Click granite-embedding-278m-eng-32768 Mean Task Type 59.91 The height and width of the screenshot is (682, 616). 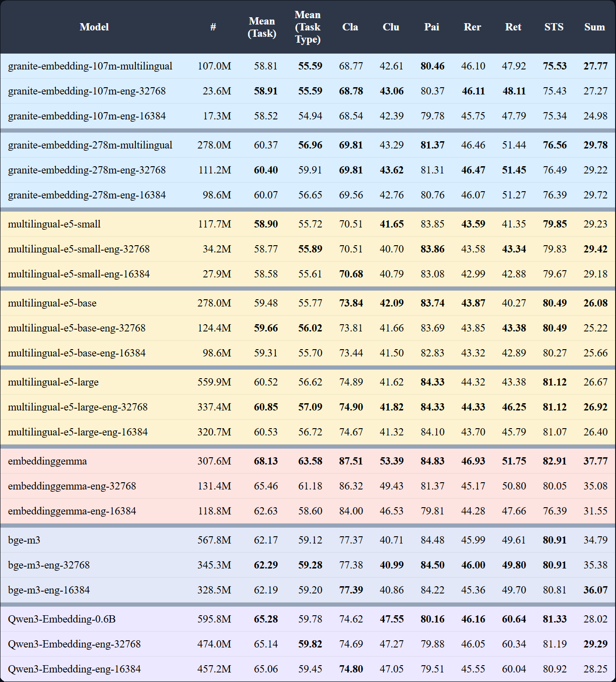click(x=310, y=170)
